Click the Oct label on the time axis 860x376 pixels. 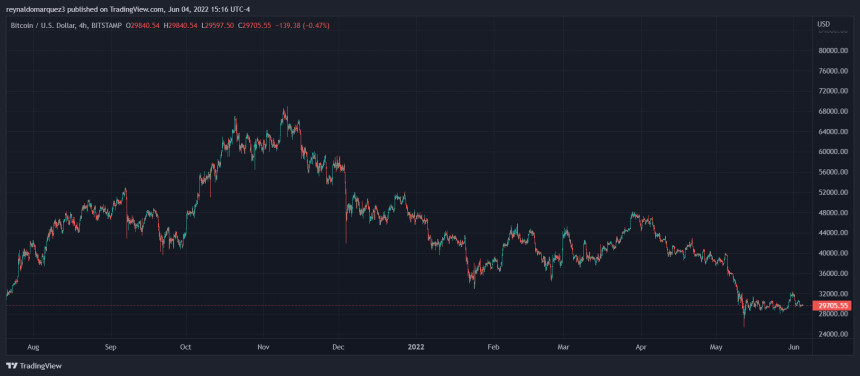pyautogui.click(x=186, y=347)
